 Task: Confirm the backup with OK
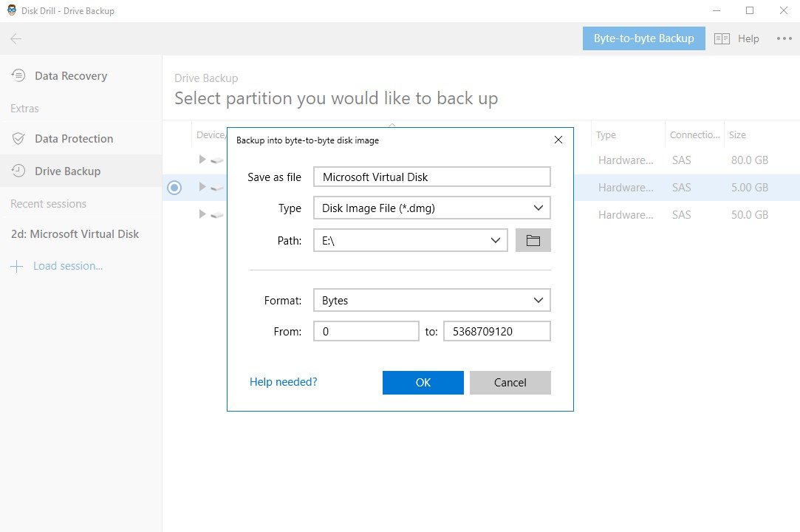pyautogui.click(x=423, y=383)
